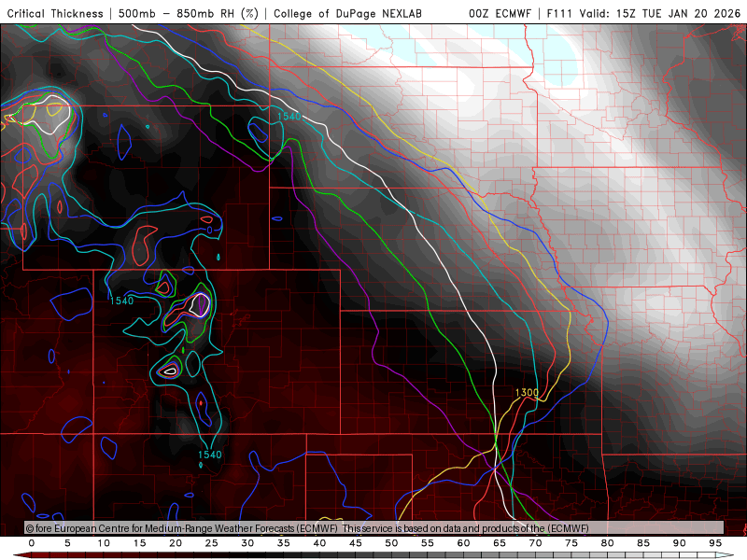Image resolution: width=747 pixels, height=560 pixels.
Task: Click the "95" value on the colorbar scale
Action: [715, 543]
